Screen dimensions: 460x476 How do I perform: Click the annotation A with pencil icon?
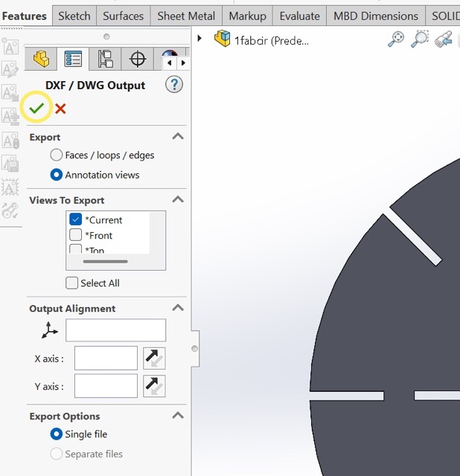[x=10, y=69]
